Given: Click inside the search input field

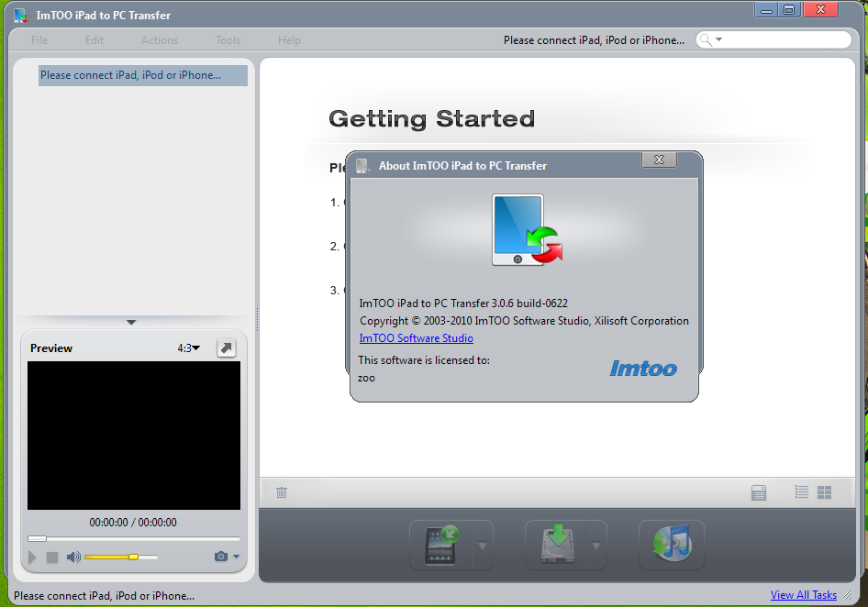Looking at the screenshot, I should coord(786,39).
